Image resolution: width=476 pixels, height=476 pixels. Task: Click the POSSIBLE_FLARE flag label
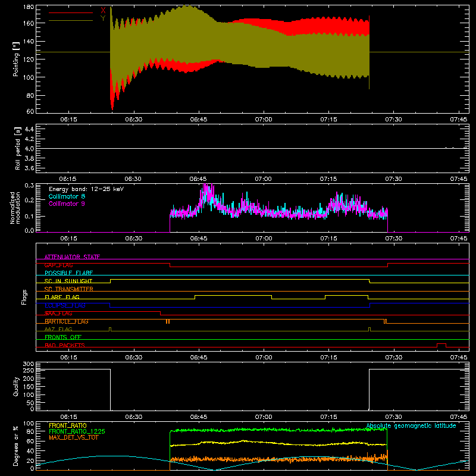click(x=68, y=273)
